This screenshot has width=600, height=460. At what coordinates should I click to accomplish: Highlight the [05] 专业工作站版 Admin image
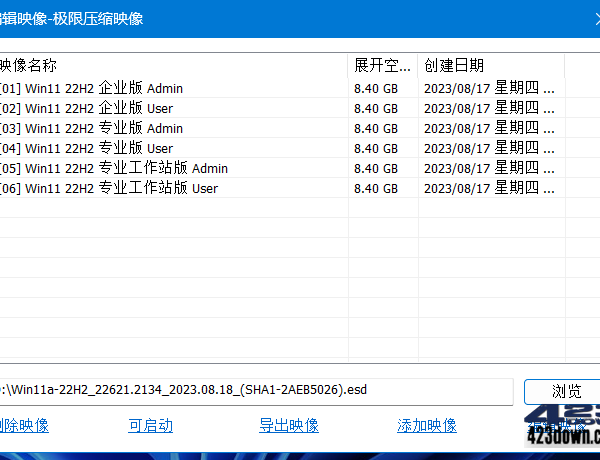[114, 168]
